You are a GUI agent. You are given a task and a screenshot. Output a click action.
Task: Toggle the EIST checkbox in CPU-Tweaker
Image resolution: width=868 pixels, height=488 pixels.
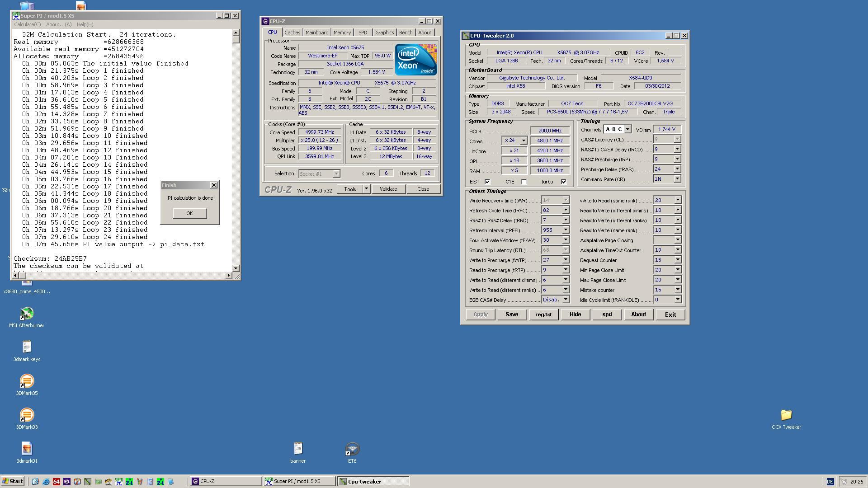click(487, 182)
